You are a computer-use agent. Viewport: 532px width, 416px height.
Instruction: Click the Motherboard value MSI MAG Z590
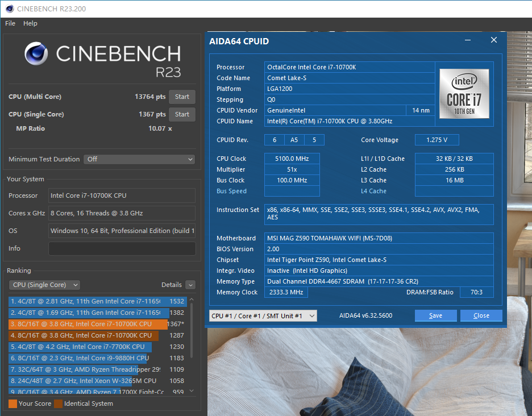coord(379,238)
